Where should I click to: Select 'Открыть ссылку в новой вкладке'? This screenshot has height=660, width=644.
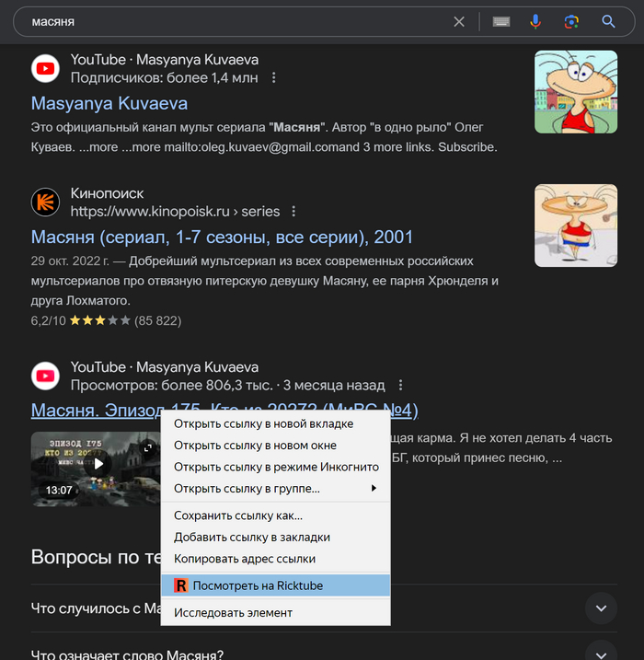click(x=275, y=423)
